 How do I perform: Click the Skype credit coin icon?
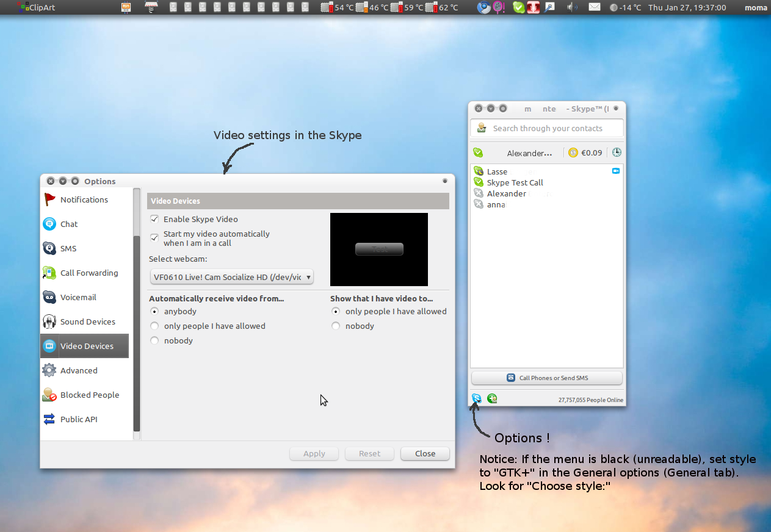coord(573,153)
